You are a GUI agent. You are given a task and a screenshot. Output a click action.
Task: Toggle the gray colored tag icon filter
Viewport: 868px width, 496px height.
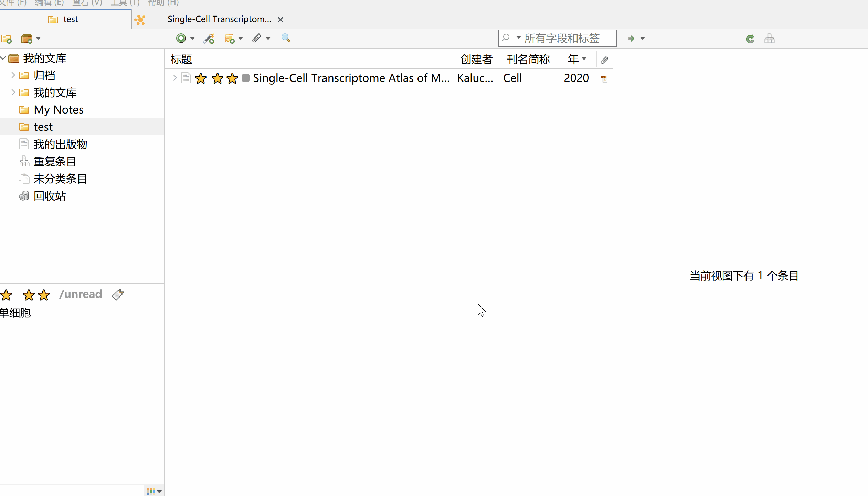pyautogui.click(x=118, y=294)
